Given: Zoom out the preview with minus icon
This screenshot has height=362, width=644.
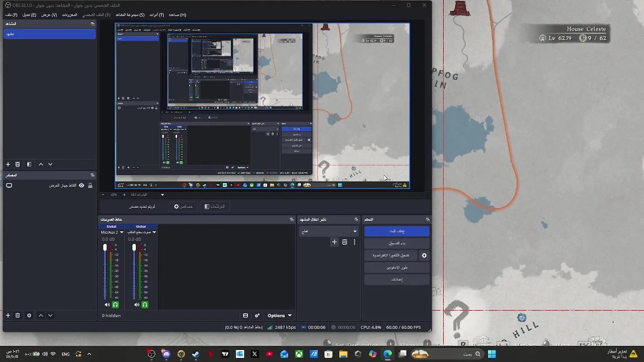Looking at the screenshot, I should [103, 195].
